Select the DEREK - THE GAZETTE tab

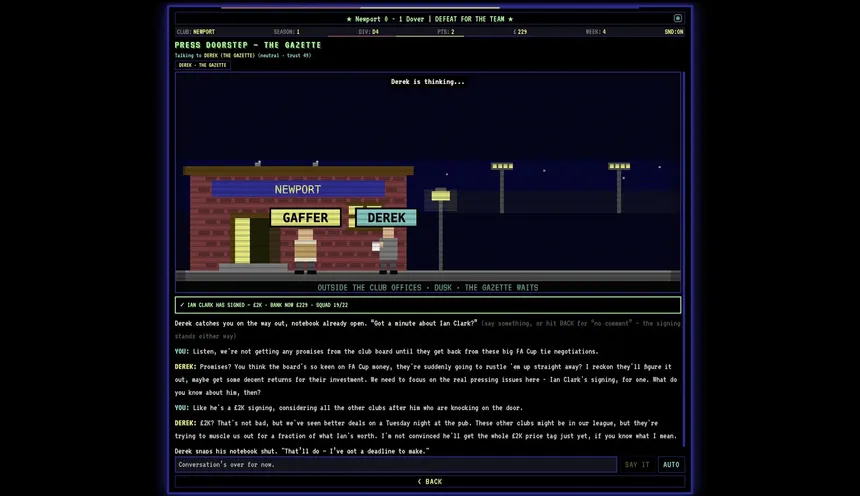point(202,65)
